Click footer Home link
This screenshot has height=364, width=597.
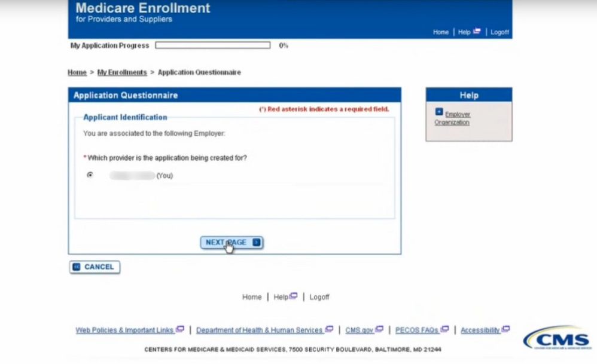(x=252, y=297)
